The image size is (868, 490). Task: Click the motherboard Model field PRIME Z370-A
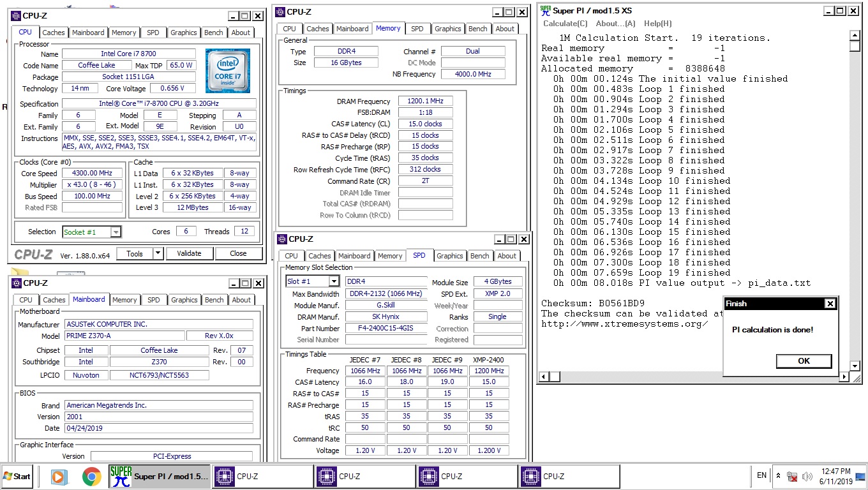(x=124, y=336)
